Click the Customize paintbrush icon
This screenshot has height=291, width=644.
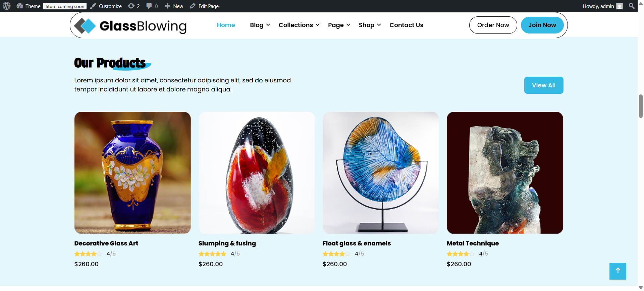pyautogui.click(x=93, y=6)
